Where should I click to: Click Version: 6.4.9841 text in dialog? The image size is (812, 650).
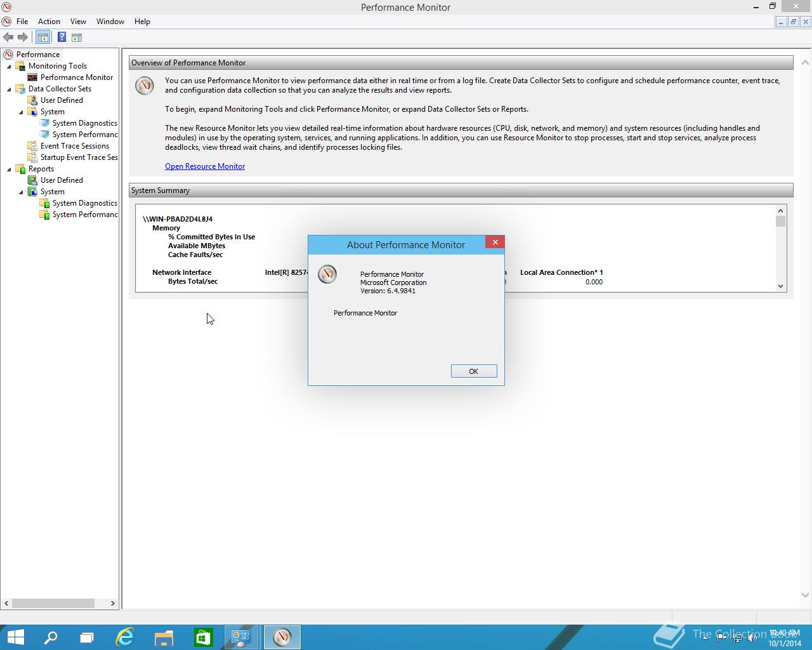(x=388, y=291)
